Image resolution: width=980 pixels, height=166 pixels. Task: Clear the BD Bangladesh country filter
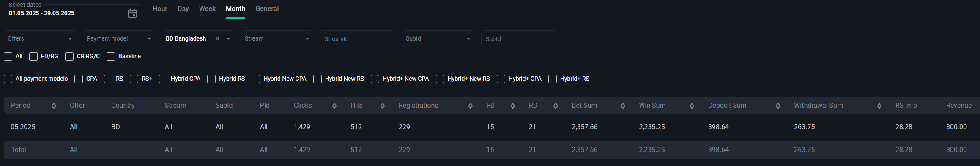click(218, 38)
